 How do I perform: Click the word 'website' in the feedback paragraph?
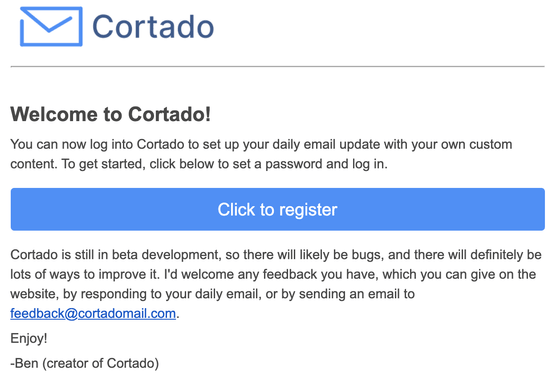pyautogui.click(x=34, y=294)
